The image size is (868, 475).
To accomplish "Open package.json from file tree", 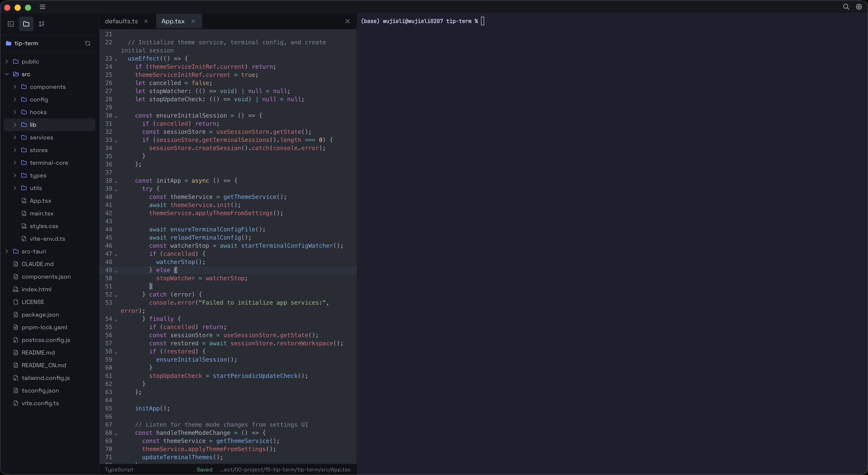I will pyautogui.click(x=40, y=315).
